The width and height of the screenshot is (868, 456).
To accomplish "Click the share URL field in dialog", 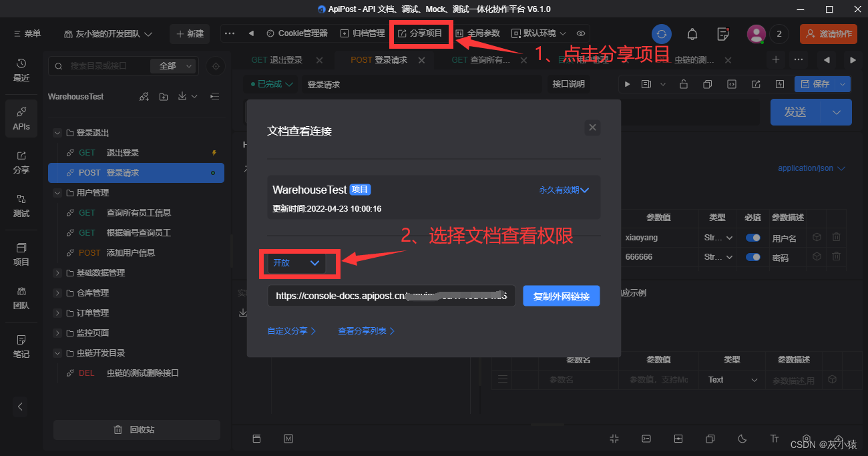I will [x=391, y=296].
